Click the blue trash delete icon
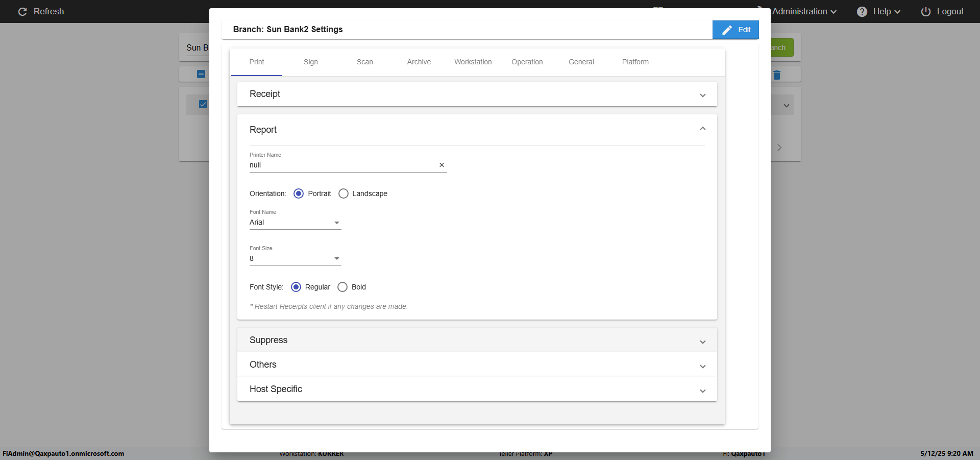 [777, 75]
